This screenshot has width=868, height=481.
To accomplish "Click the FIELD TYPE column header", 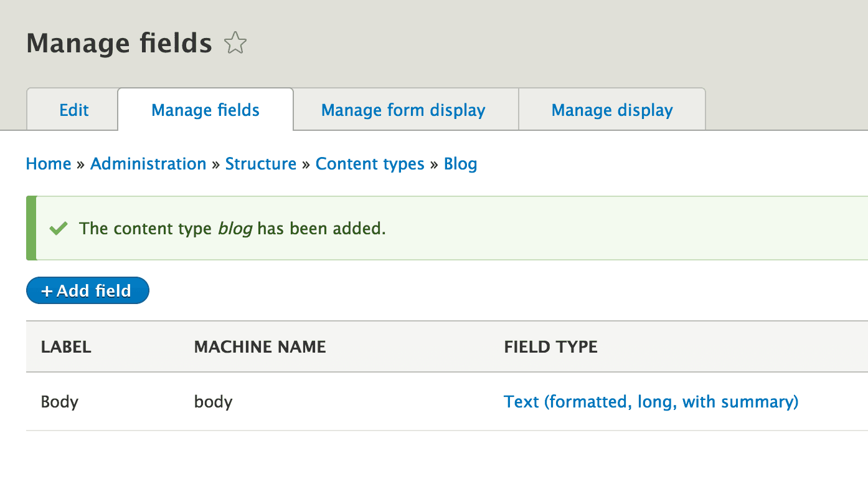I will [x=550, y=347].
